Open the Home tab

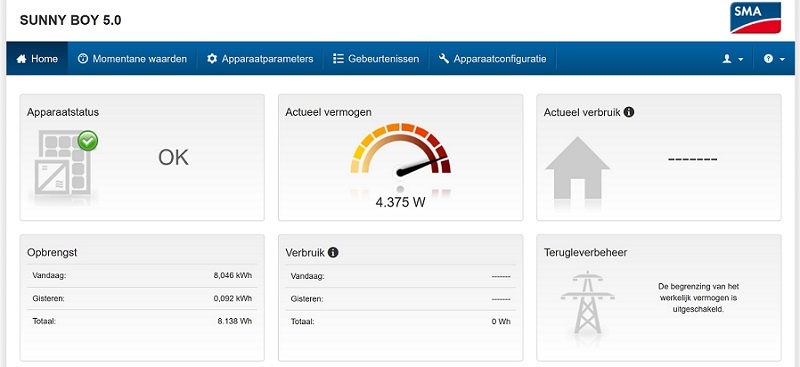tap(37, 59)
